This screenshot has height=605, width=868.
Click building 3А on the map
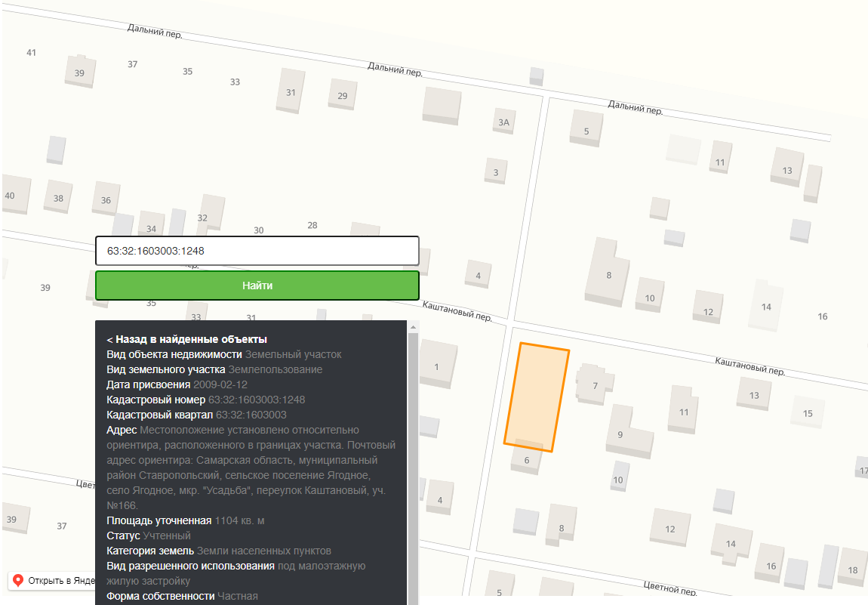pos(503,122)
